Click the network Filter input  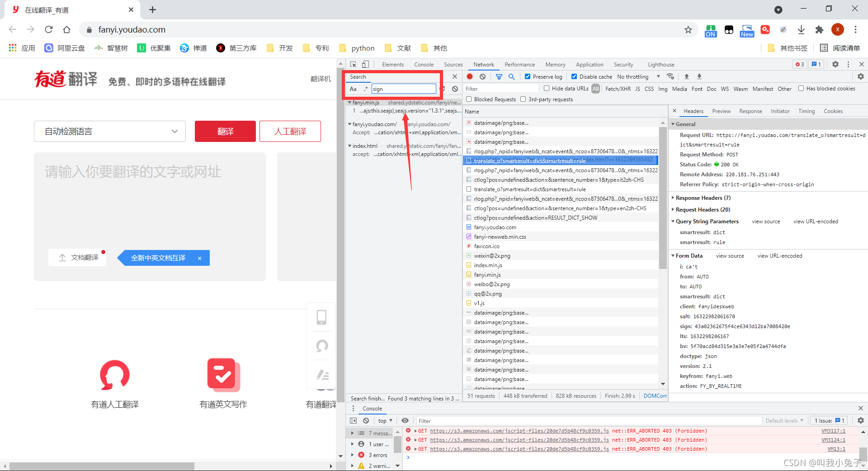coord(501,89)
